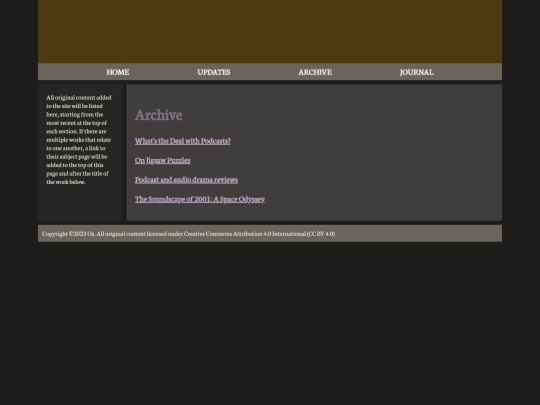Click the Archive page heading
The height and width of the screenshot is (405, 540).
(158, 115)
